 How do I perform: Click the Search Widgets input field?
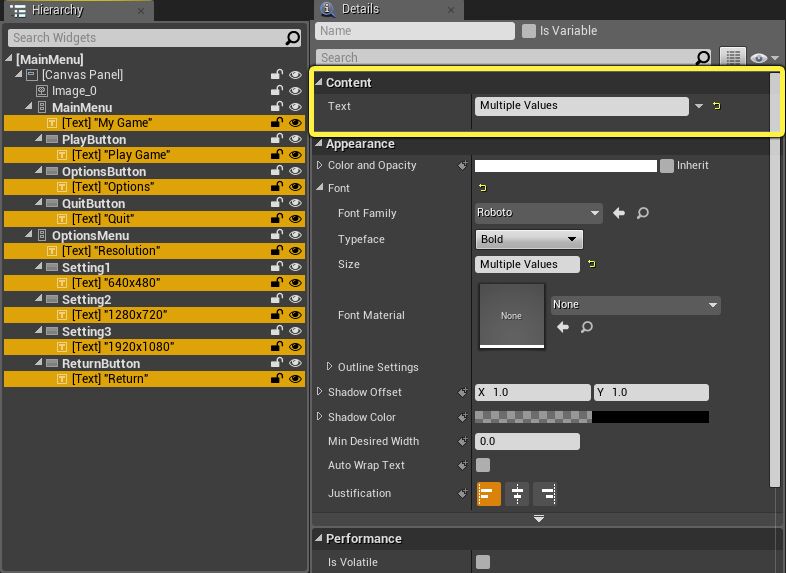pos(145,38)
